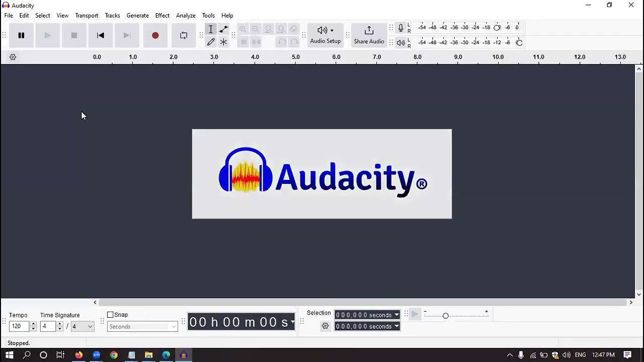Open timeline options gear icon
644x362 pixels.
(x=13, y=57)
